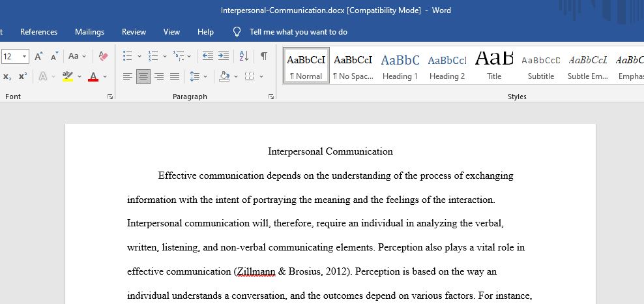
Task: Click the heading Interpersonal Communication in document
Action: pos(330,151)
